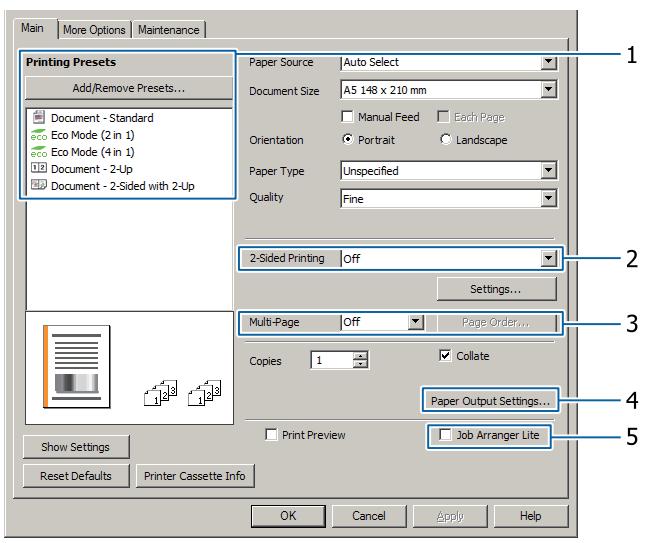
Task: Increase copies with the up arrow
Action: [360, 355]
